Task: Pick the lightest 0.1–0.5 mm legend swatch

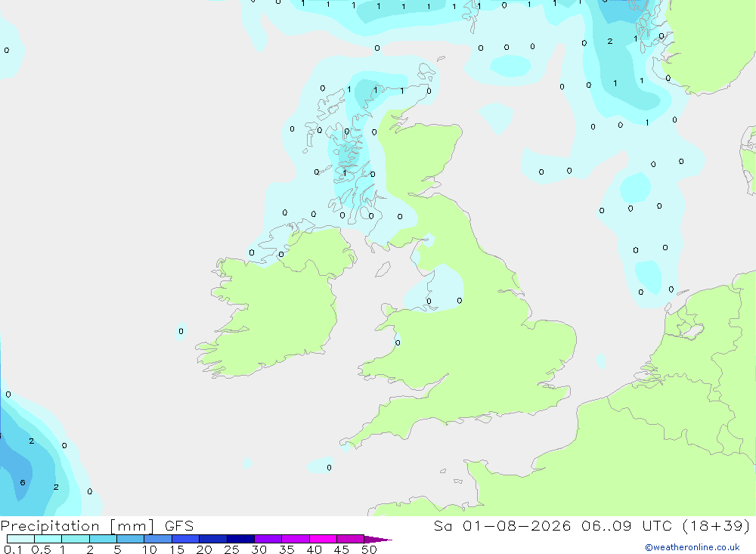Action: (20, 539)
